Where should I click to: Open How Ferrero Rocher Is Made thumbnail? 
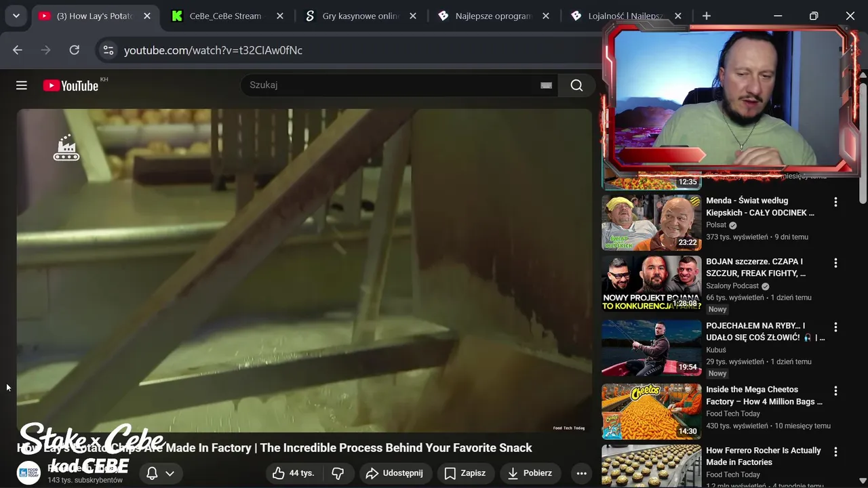[x=652, y=466]
